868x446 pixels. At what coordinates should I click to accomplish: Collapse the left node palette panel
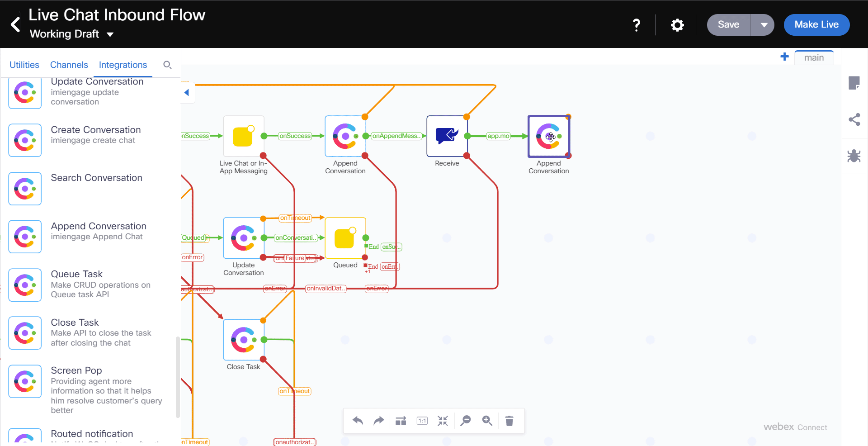[x=187, y=93]
